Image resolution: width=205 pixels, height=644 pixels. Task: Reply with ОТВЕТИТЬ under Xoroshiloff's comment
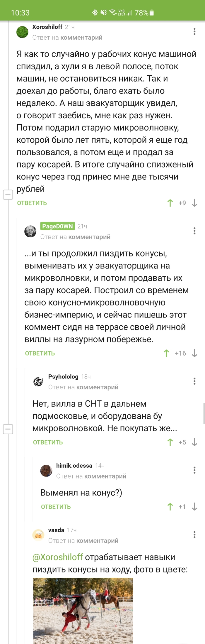click(x=32, y=203)
